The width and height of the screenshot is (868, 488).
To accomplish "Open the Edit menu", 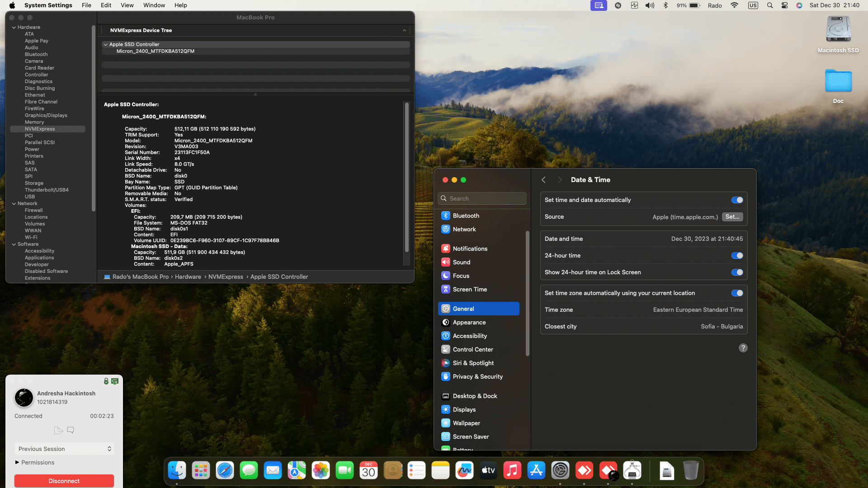I will point(106,5).
